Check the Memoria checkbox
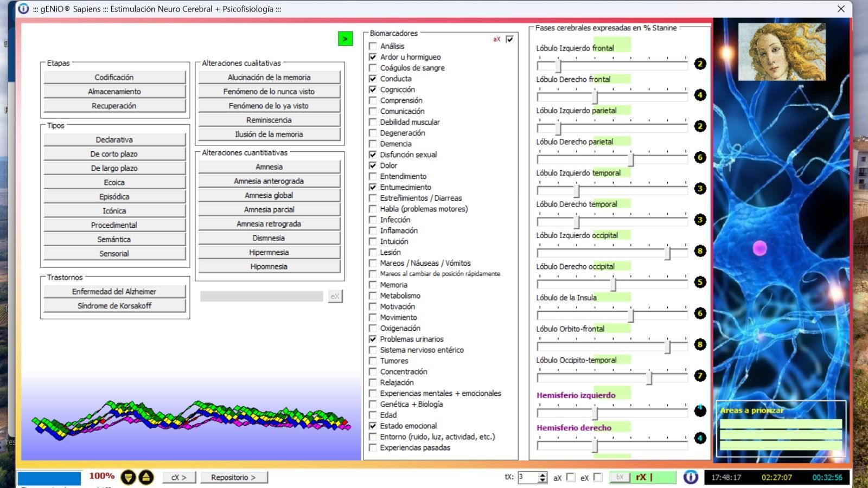Screen dimensions: 868x488 tap(373, 285)
